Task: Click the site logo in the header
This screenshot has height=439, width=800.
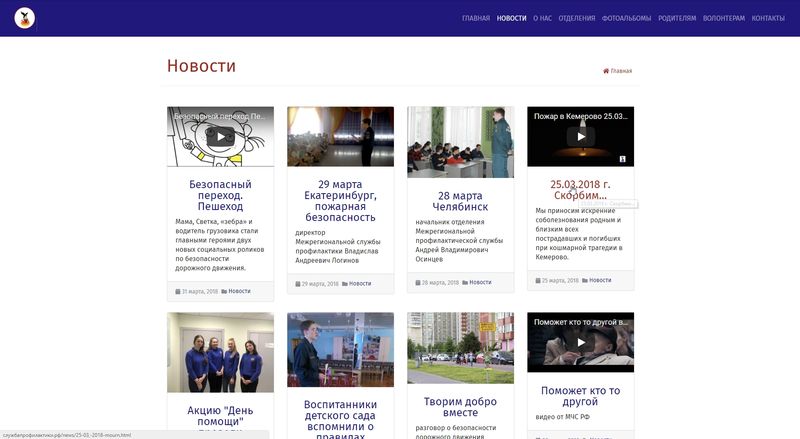Action: click(24, 18)
